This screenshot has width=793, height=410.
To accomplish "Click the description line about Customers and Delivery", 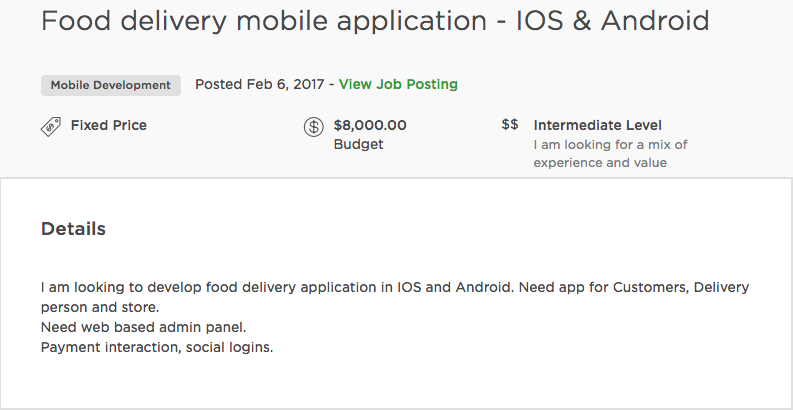I will click(x=395, y=288).
